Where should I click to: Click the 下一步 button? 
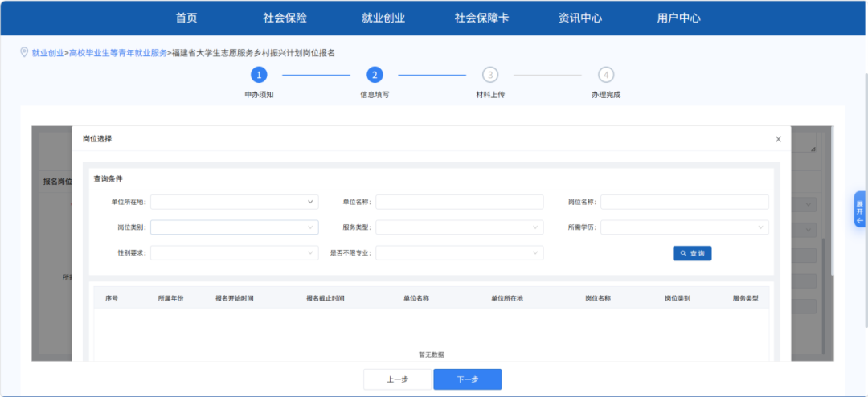point(467,379)
